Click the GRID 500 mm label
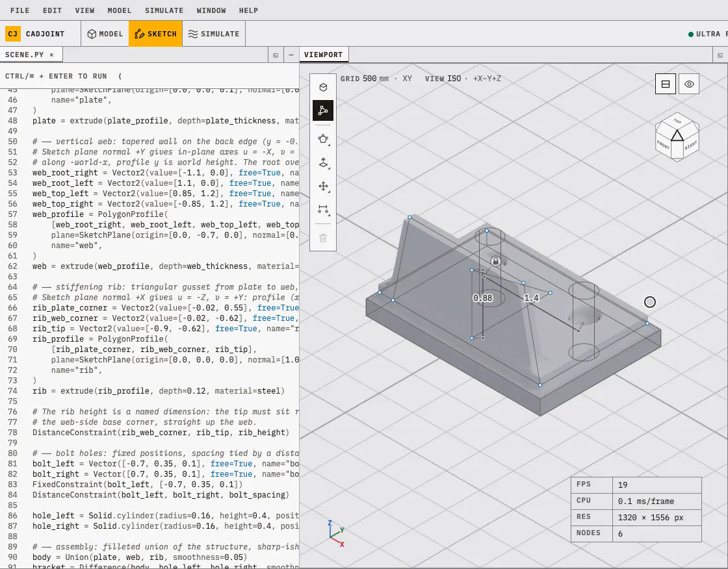Viewport: 728px width, 569px height. pos(365,79)
